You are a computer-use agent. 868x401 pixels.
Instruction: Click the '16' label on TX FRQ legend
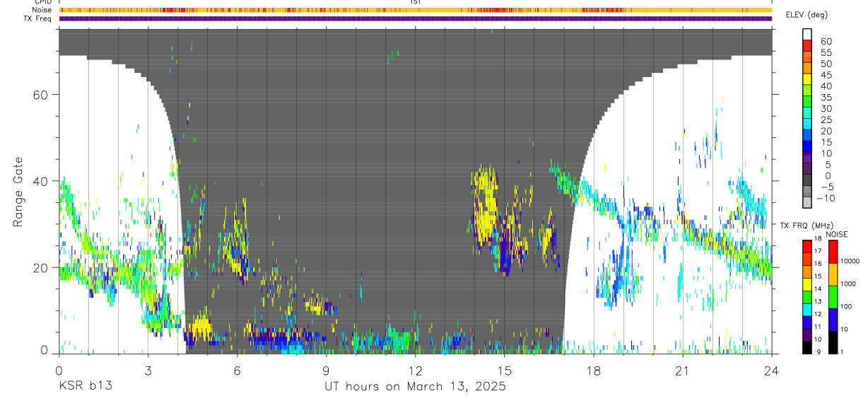point(816,264)
